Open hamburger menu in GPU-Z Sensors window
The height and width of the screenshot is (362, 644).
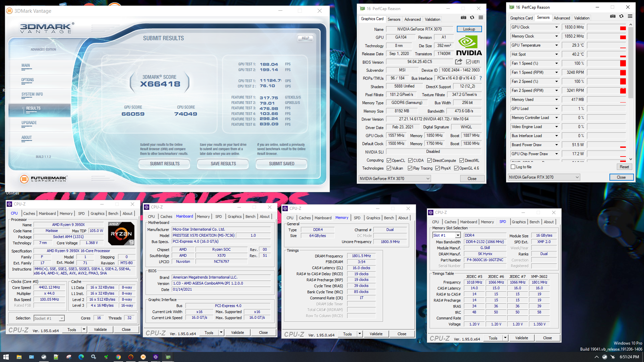pyautogui.click(x=630, y=16)
